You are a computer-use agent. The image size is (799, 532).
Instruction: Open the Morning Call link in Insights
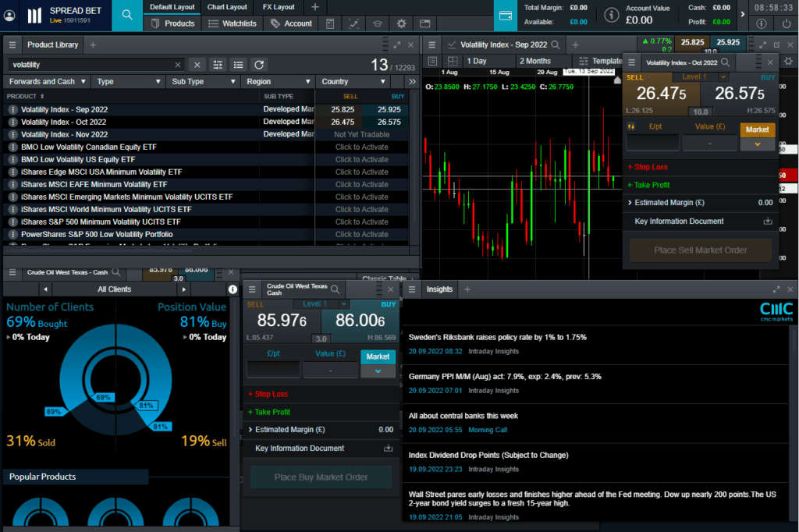click(488, 430)
